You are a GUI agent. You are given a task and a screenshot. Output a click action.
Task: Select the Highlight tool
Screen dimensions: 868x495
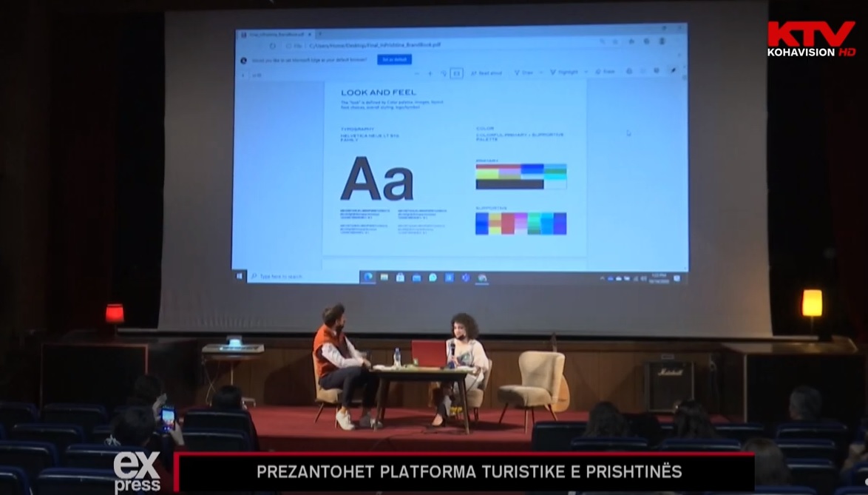(565, 73)
